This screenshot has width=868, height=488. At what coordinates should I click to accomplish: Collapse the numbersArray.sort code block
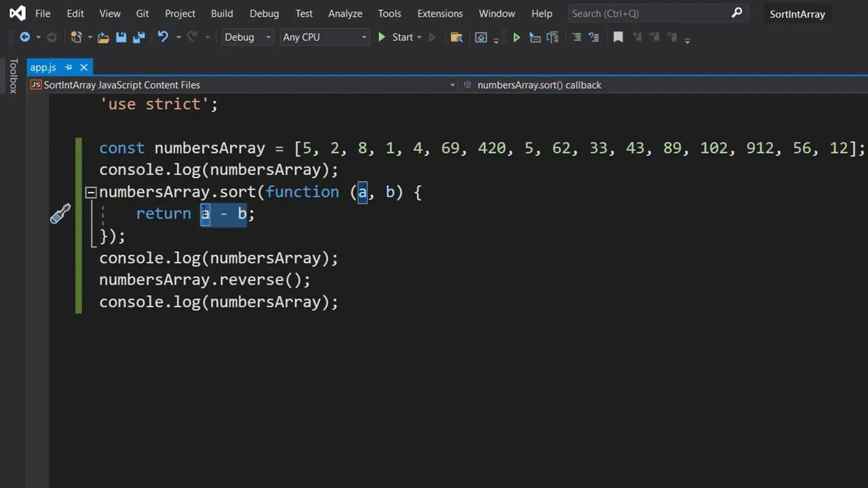[90, 192]
